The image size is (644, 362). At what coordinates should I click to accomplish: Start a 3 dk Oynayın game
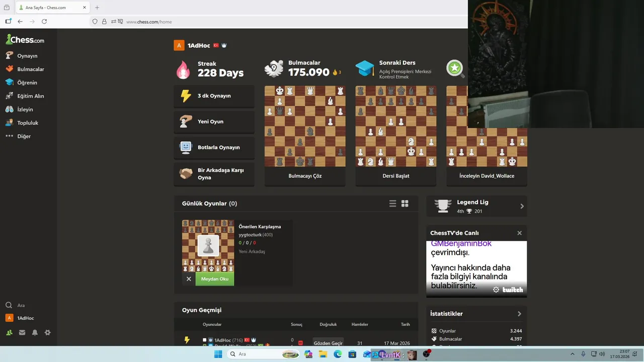[x=214, y=96]
